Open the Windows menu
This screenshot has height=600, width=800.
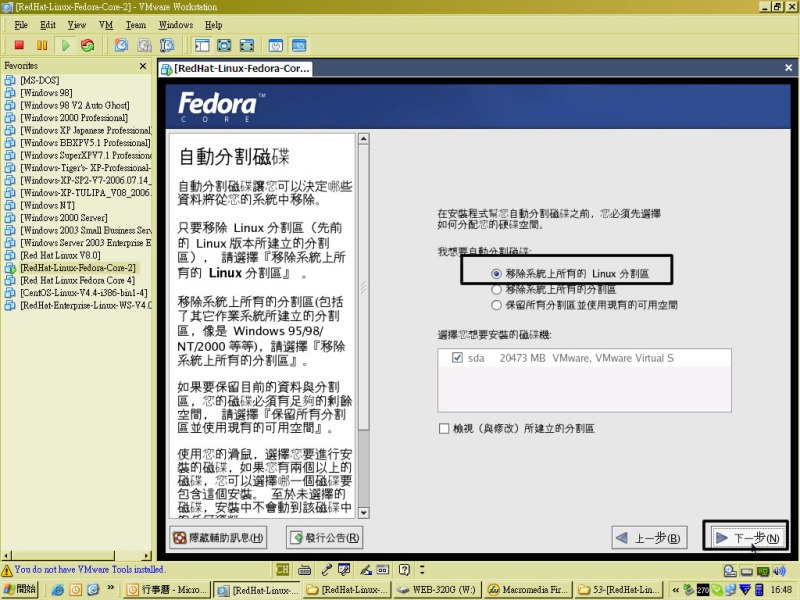pos(176,25)
